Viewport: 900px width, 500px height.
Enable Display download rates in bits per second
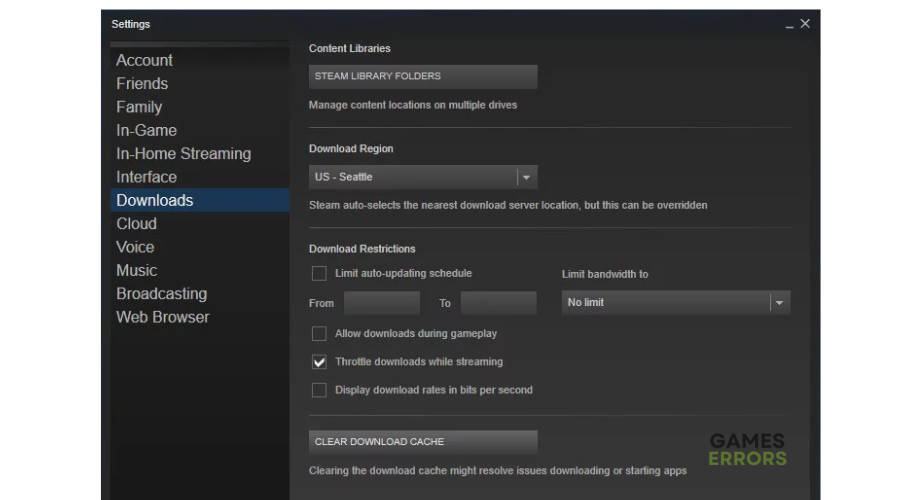coord(319,390)
